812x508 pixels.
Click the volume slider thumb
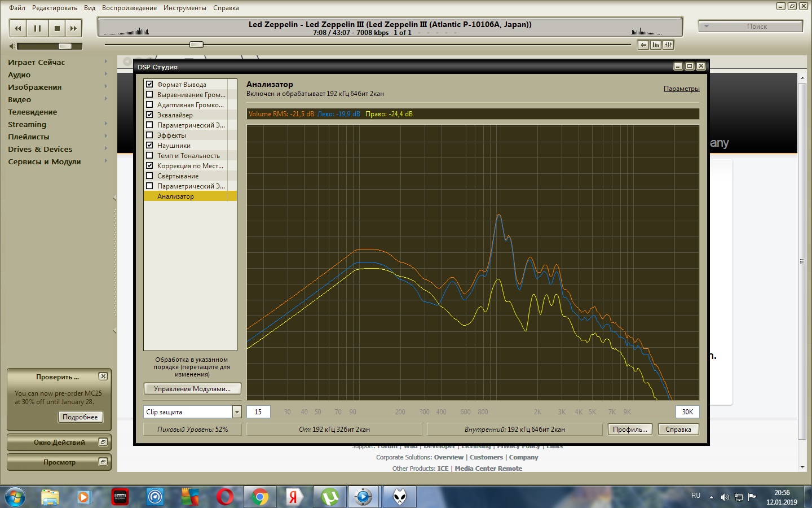[x=65, y=46]
